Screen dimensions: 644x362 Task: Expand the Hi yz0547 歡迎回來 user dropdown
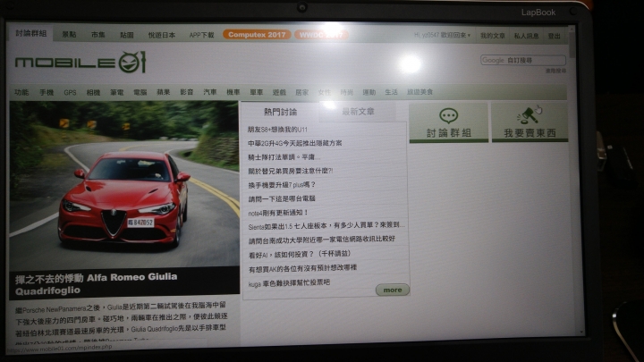point(443,35)
